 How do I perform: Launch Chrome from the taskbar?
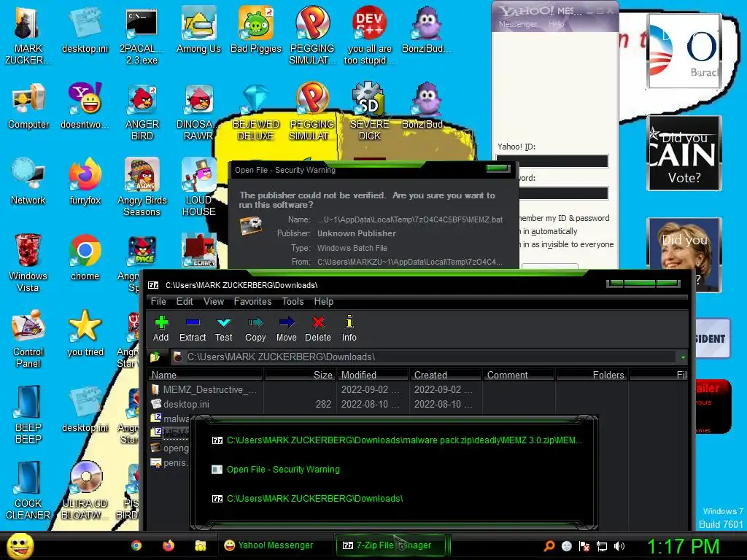point(136,545)
